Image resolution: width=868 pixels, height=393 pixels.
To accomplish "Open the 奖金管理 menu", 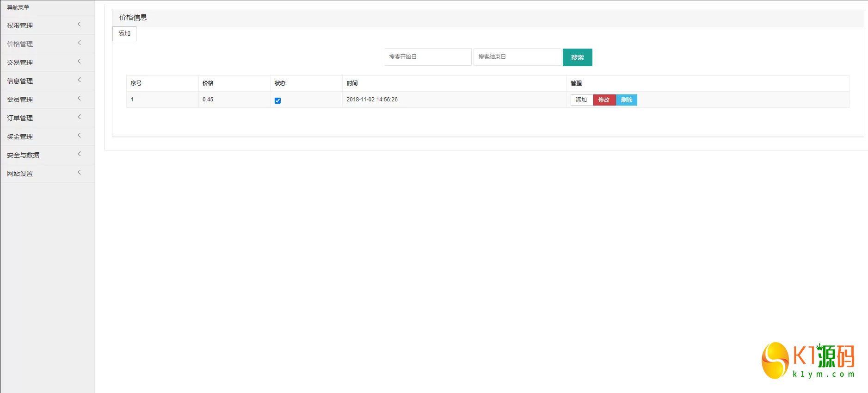I will (47, 137).
